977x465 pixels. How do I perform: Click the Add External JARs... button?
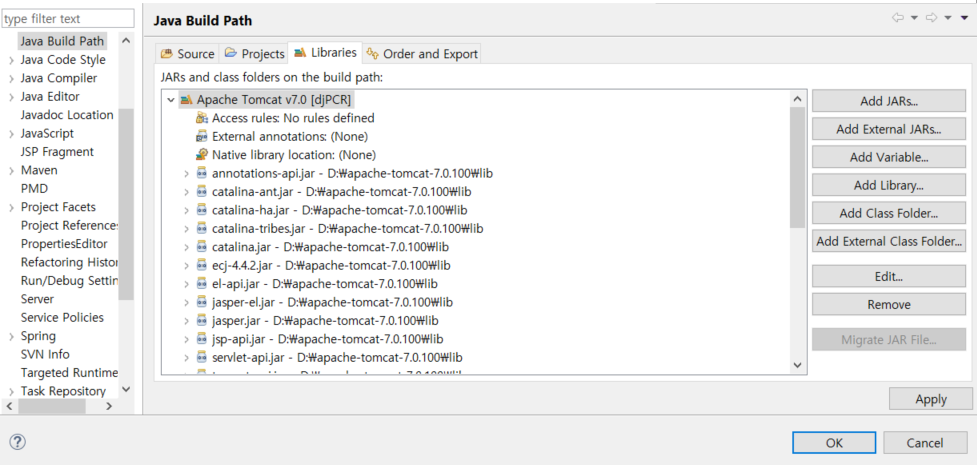point(889,129)
